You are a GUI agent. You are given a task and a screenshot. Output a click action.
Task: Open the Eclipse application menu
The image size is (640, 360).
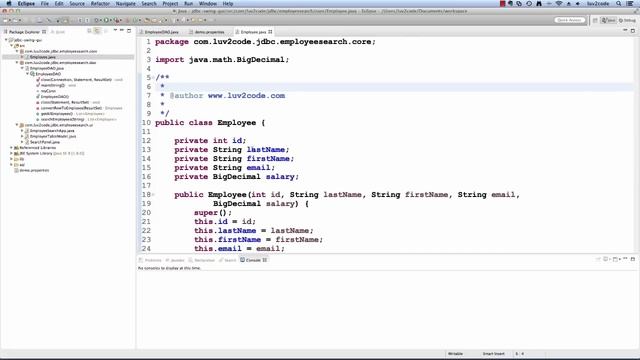[x=26, y=4]
